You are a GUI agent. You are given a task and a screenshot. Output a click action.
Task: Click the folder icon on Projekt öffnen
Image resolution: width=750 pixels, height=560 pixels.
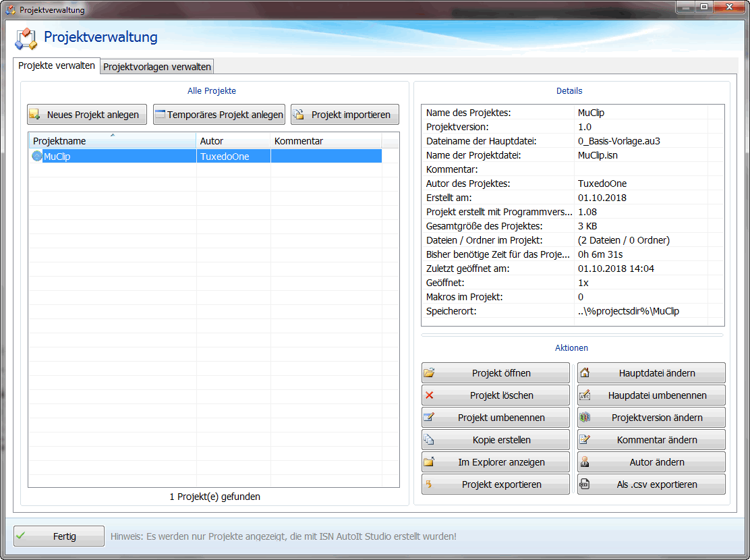(x=429, y=373)
